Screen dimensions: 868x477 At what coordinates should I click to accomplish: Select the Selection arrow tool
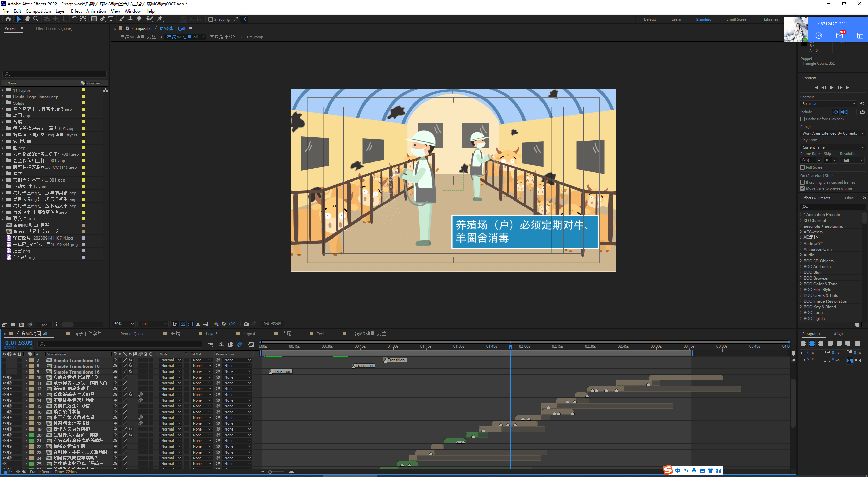coord(19,19)
